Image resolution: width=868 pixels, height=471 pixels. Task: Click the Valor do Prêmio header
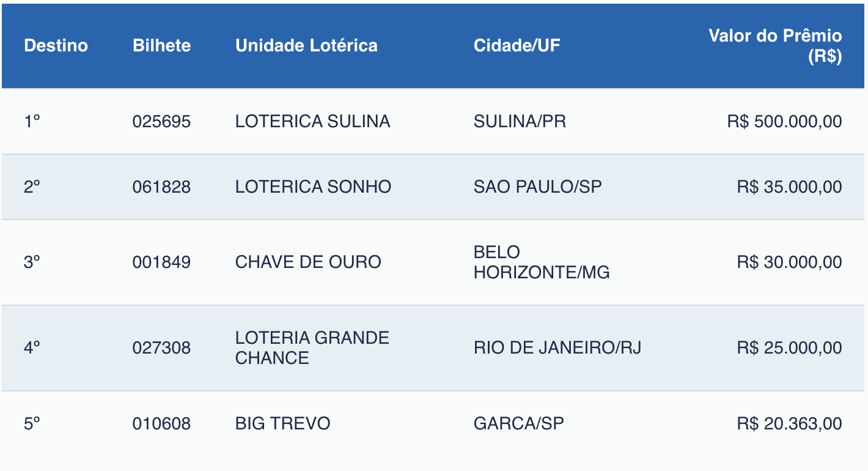pos(775,46)
